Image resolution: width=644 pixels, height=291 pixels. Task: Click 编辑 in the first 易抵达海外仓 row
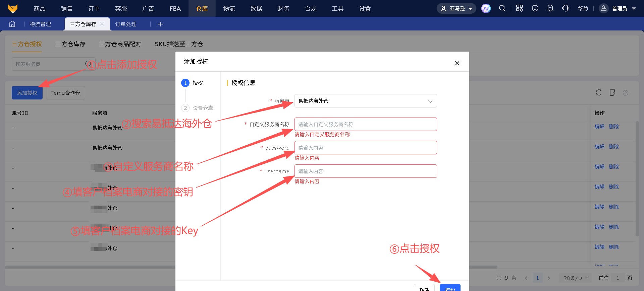click(x=599, y=126)
